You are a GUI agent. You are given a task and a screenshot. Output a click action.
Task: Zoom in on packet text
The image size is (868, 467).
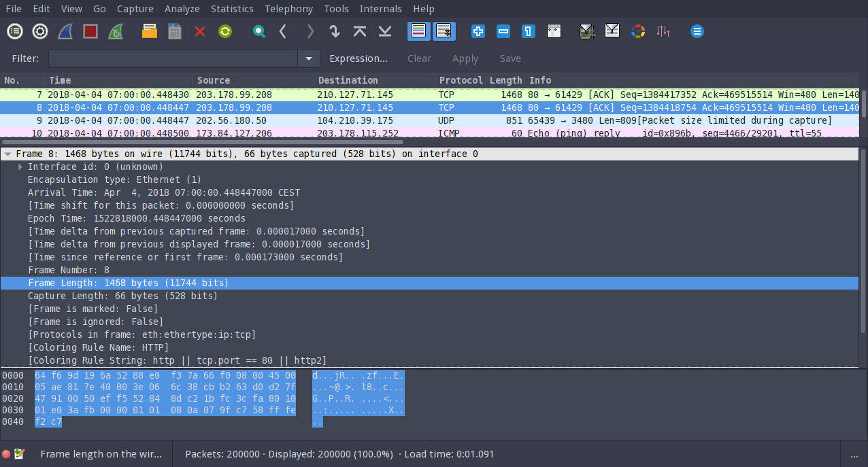tap(478, 31)
